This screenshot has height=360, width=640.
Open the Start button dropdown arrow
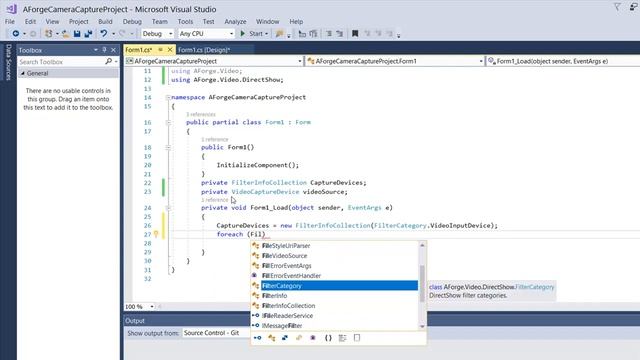click(x=267, y=34)
